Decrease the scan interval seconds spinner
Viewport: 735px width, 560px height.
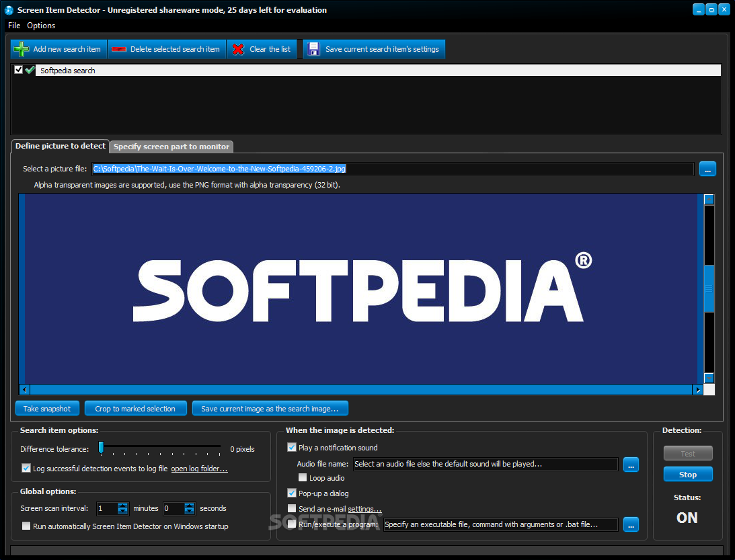190,512
